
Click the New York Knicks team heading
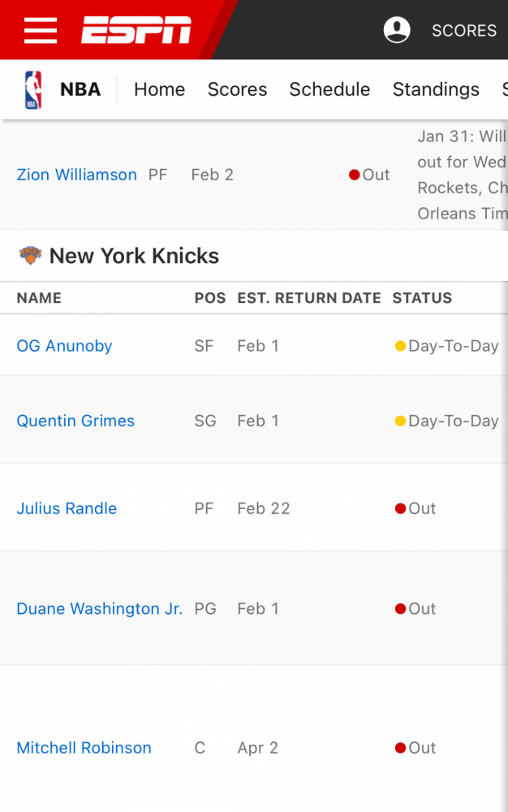(x=134, y=256)
